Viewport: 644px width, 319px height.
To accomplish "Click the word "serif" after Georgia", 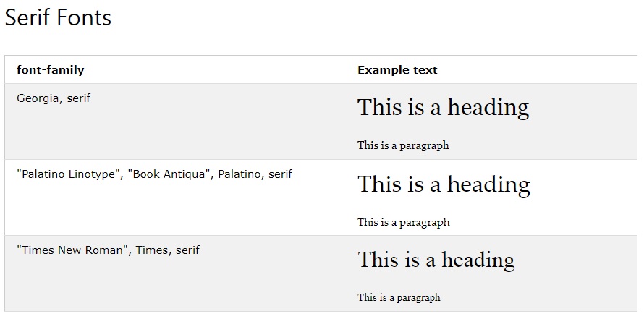I will coord(78,98).
